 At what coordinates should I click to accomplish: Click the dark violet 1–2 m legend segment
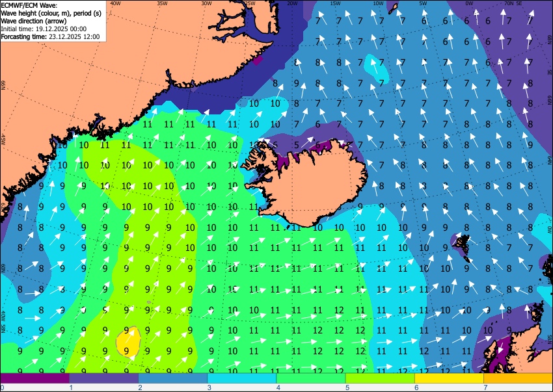click(103, 378)
